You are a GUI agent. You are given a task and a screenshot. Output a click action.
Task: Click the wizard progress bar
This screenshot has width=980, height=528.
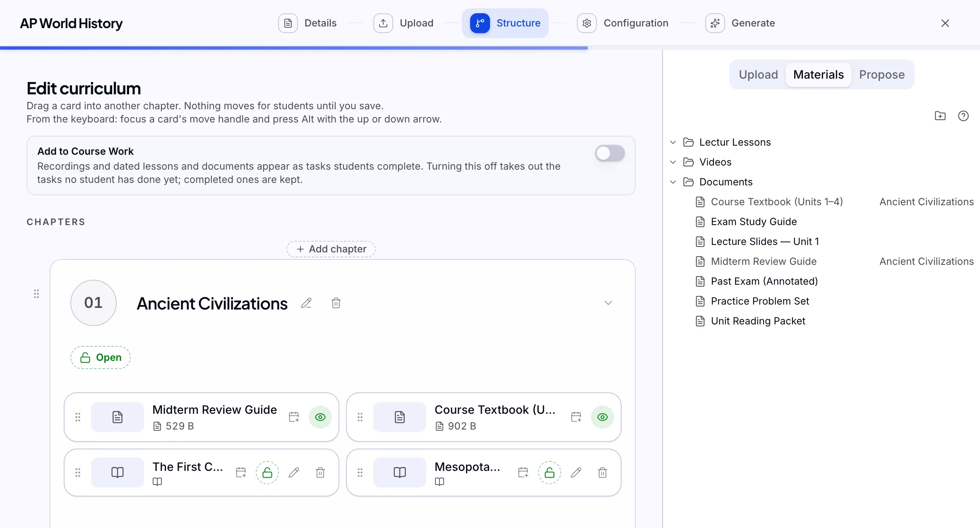click(490, 48)
